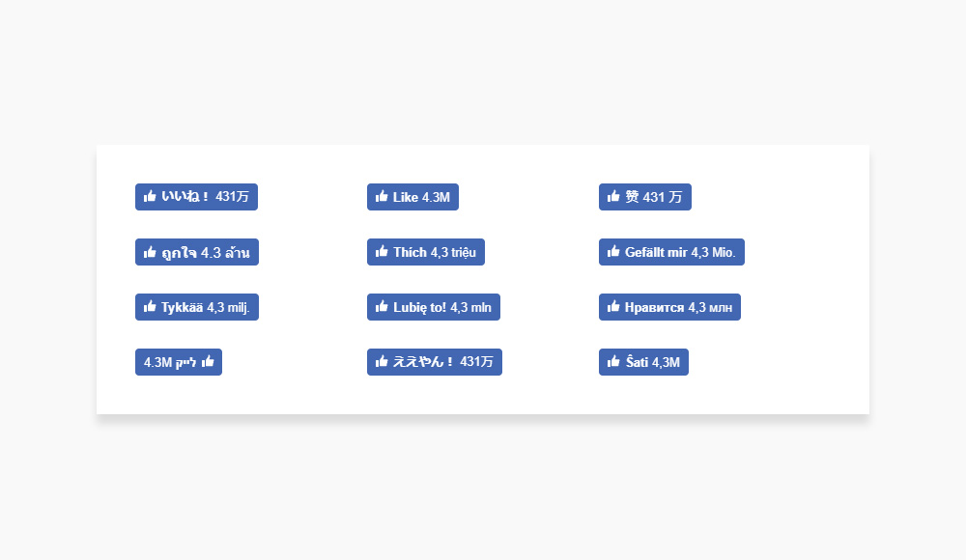The height and width of the screenshot is (560, 966).
Task: Click the 赞 431 万 button label
Action: [654, 197]
